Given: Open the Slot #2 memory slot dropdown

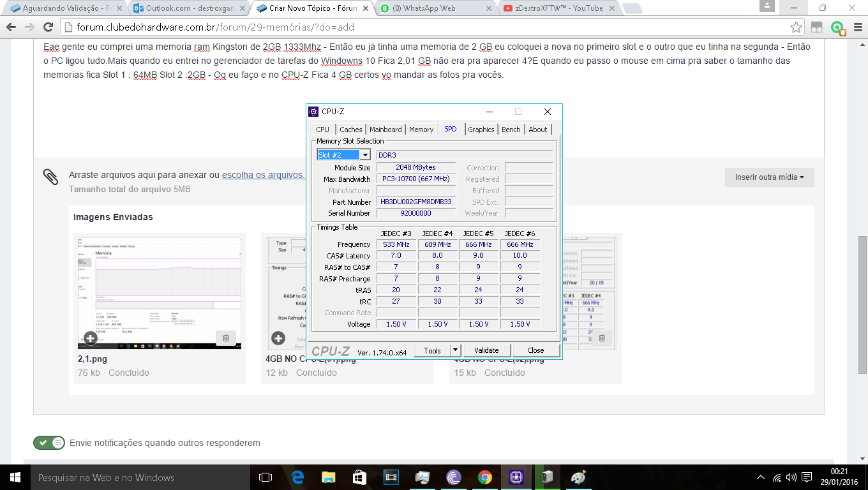Looking at the screenshot, I should point(365,155).
